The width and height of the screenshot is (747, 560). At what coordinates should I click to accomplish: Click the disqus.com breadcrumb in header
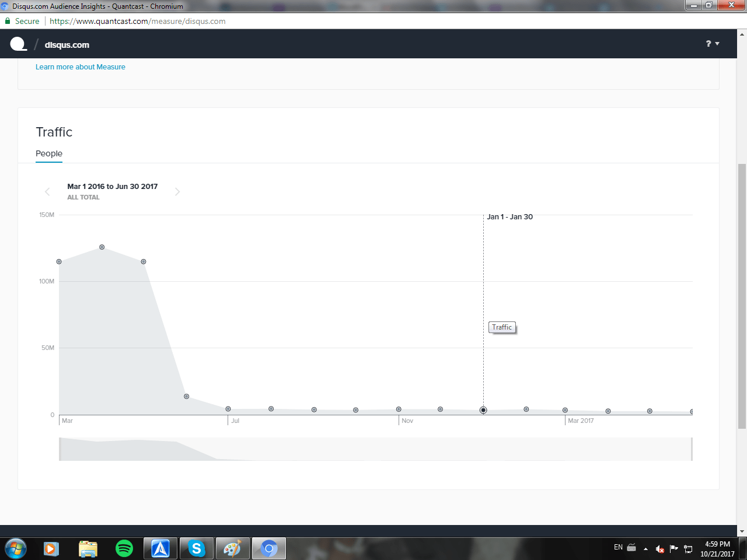point(67,44)
